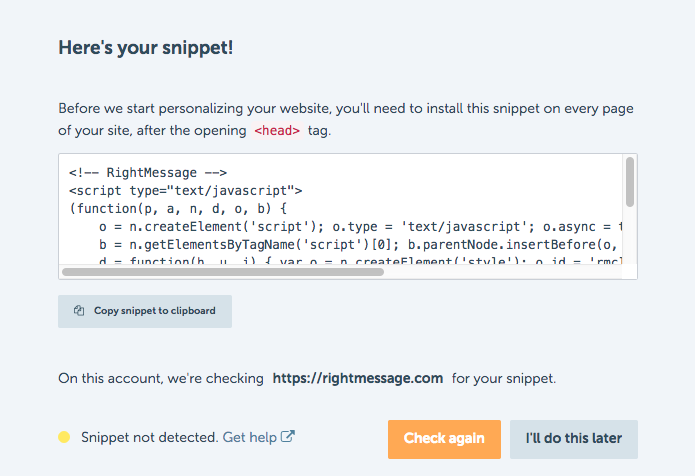Image resolution: width=695 pixels, height=476 pixels.
Task: Open the Get help link
Action: point(250,437)
